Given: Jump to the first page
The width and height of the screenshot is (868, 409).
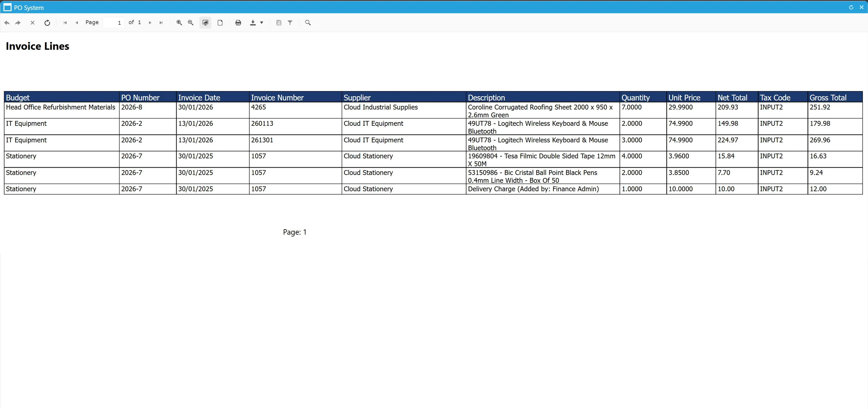Looking at the screenshot, I should [x=65, y=23].
